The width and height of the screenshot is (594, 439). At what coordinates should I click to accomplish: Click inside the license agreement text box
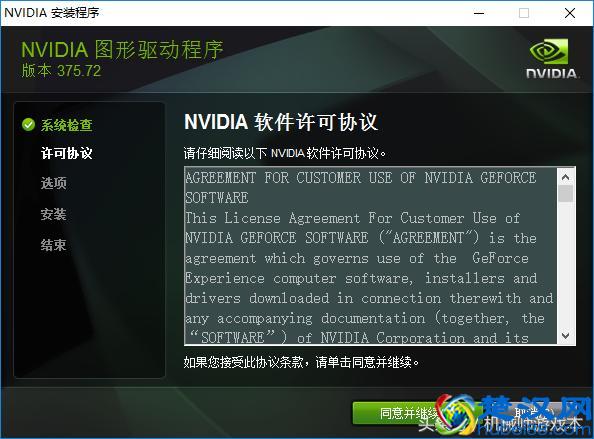tap(370, 256)
